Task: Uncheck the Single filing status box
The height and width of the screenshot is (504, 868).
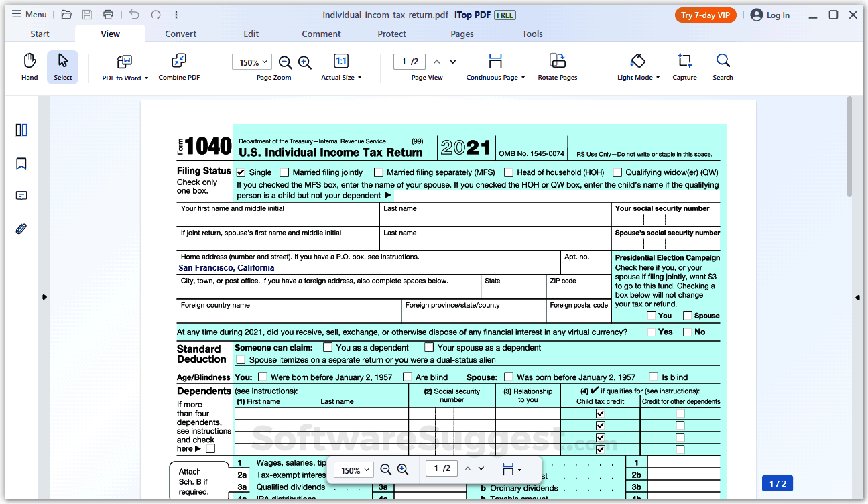Action: (241, 172)
